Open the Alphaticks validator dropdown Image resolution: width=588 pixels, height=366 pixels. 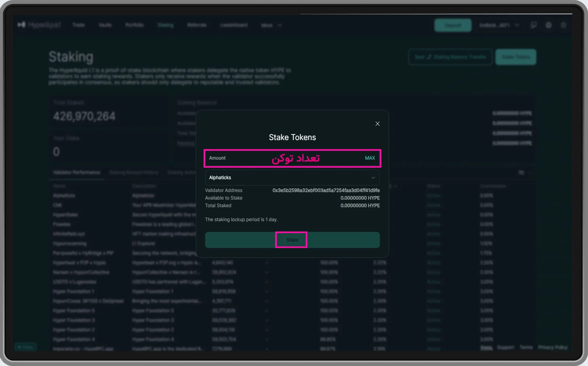[292, 178]
